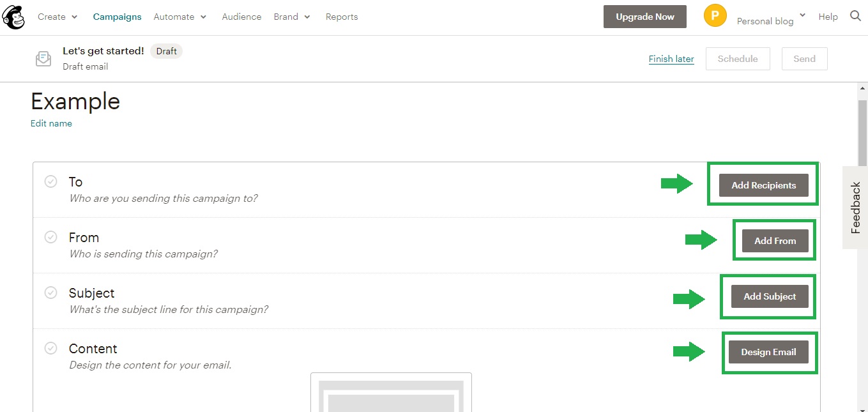Click Edit name under Example

pyautogui.click(x=51, y=123)
